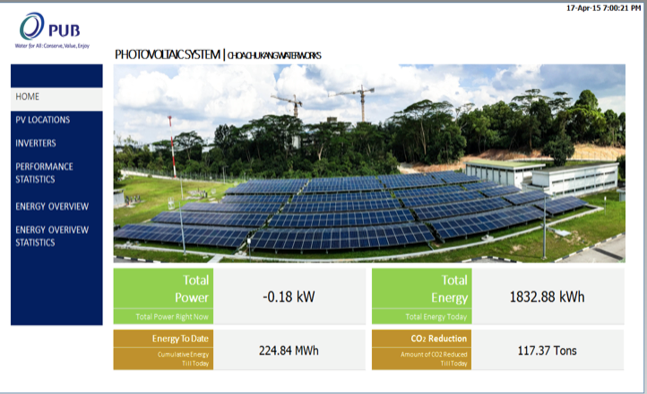The height and width of the screenshot is (394, 647).
Task: Click the CO2 Reduction label tile
Action: pos(422,349)
